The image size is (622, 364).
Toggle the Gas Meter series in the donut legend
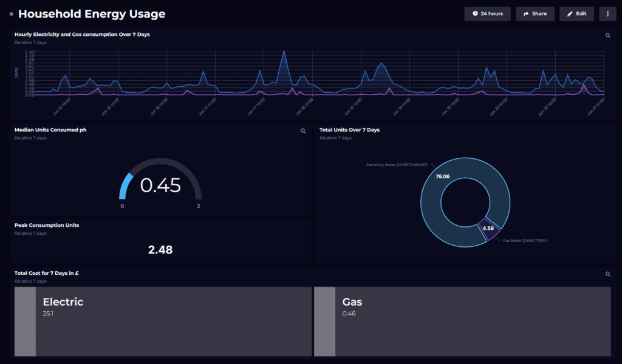tap(524, 240)
